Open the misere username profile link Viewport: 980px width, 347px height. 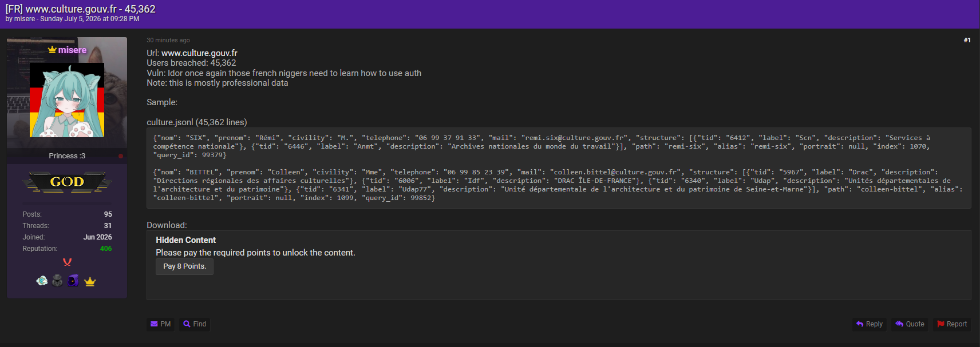pos(72,50)
